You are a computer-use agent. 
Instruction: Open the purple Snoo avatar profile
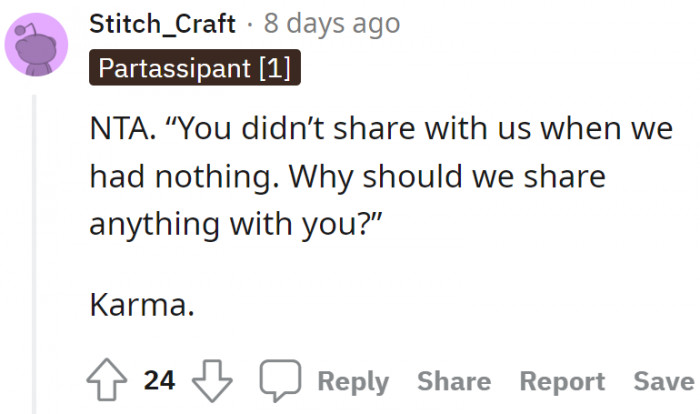click(x=36, y=45)
